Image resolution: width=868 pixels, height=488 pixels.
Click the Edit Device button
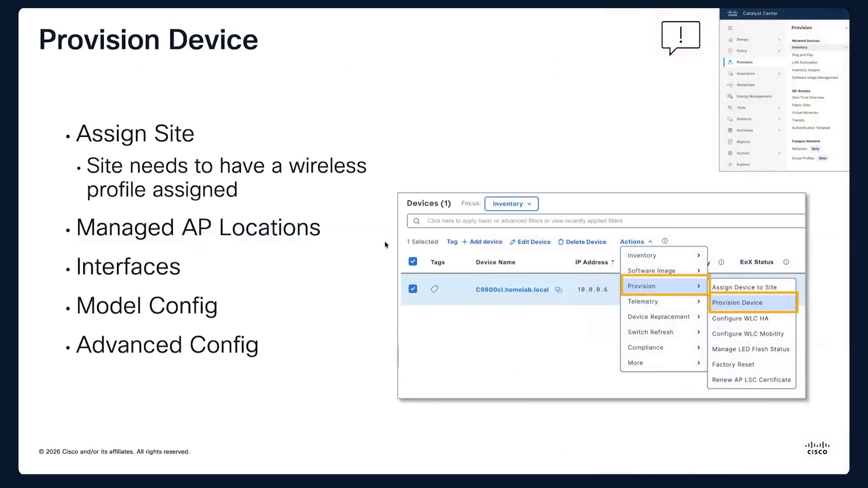pos(530,242)
